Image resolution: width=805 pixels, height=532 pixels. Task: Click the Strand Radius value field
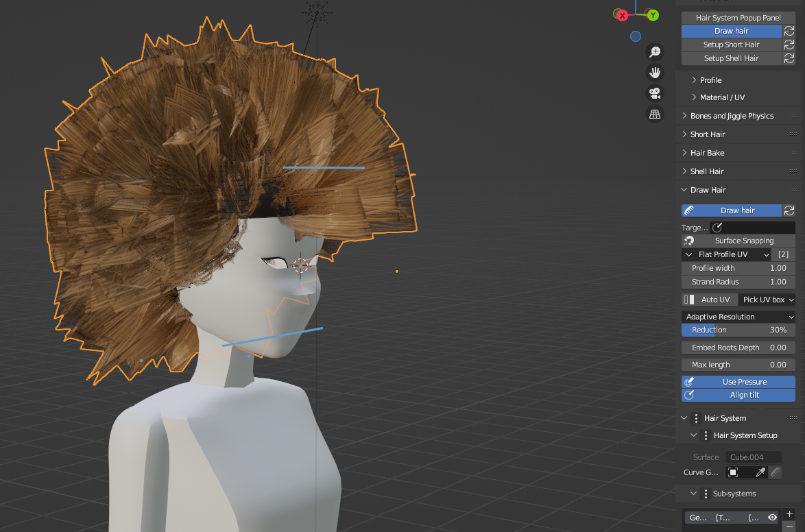738,282
